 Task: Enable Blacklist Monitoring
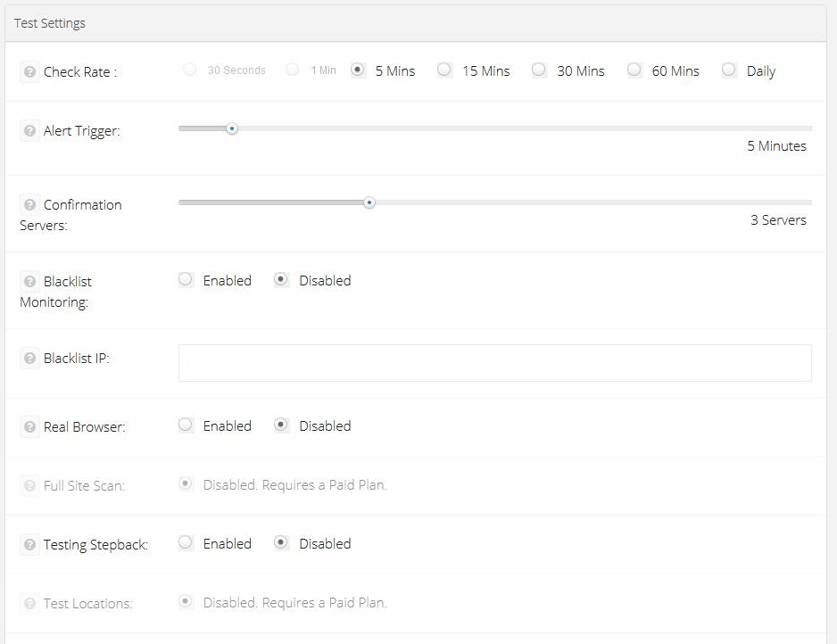[x=186, y=279]
